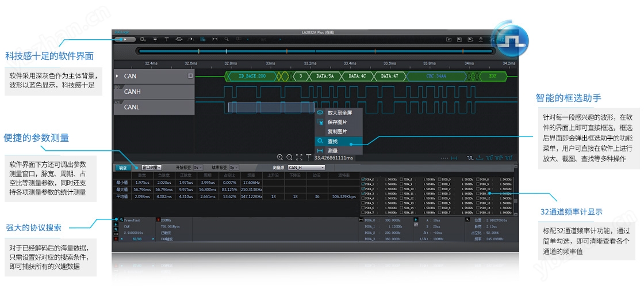
Task: Click the zoom in magnifier icon
Action: coord(280,157)
